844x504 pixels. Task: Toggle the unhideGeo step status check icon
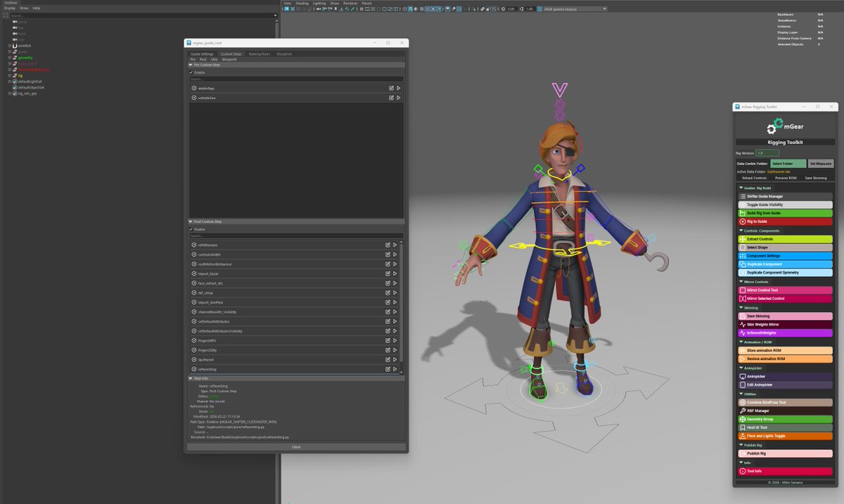tap(194, 98)
